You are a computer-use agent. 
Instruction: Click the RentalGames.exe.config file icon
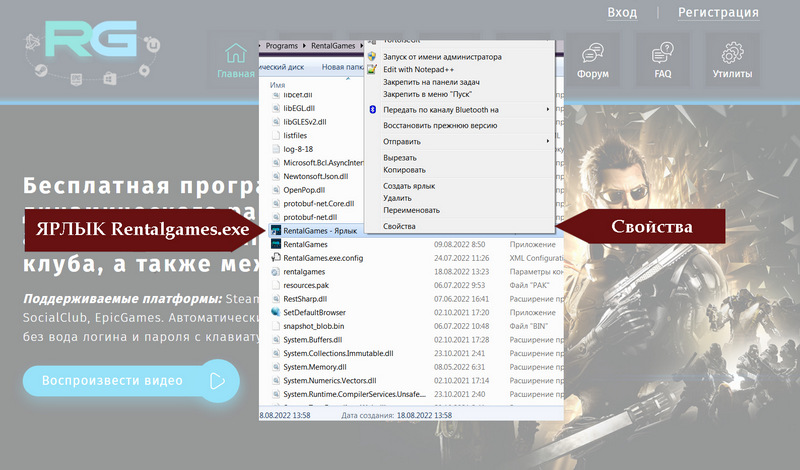pyautogui.click(x=276, y=258)
